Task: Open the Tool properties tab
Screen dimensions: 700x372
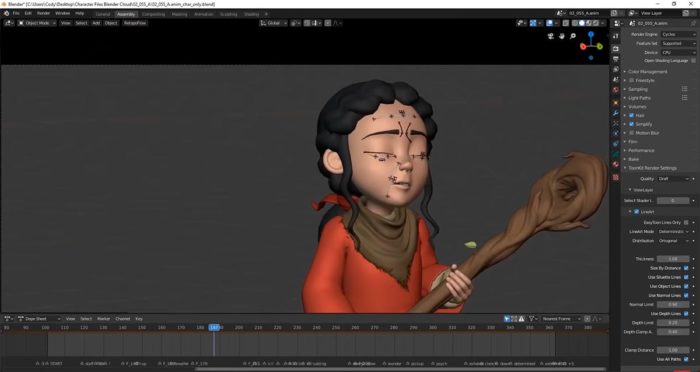Action: click(x=616, y=36)
